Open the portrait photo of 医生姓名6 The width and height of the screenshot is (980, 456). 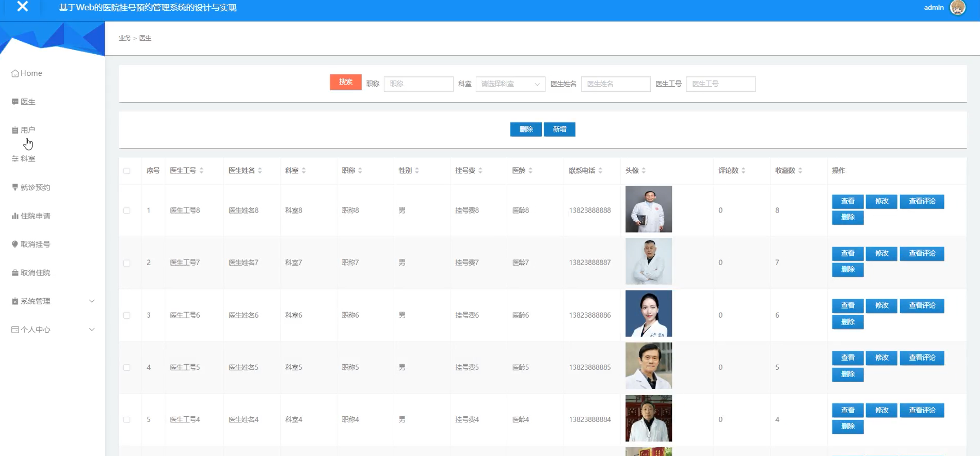[649, 314]
